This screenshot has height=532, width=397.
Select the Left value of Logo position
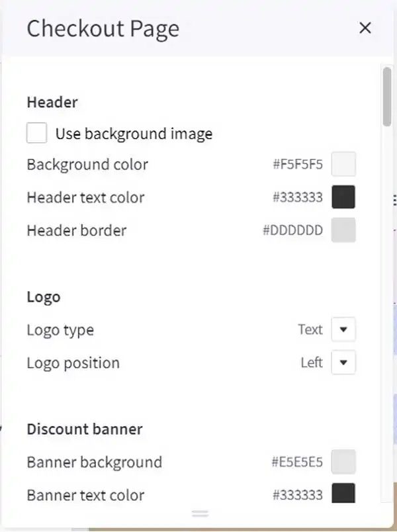click(312, 363)
